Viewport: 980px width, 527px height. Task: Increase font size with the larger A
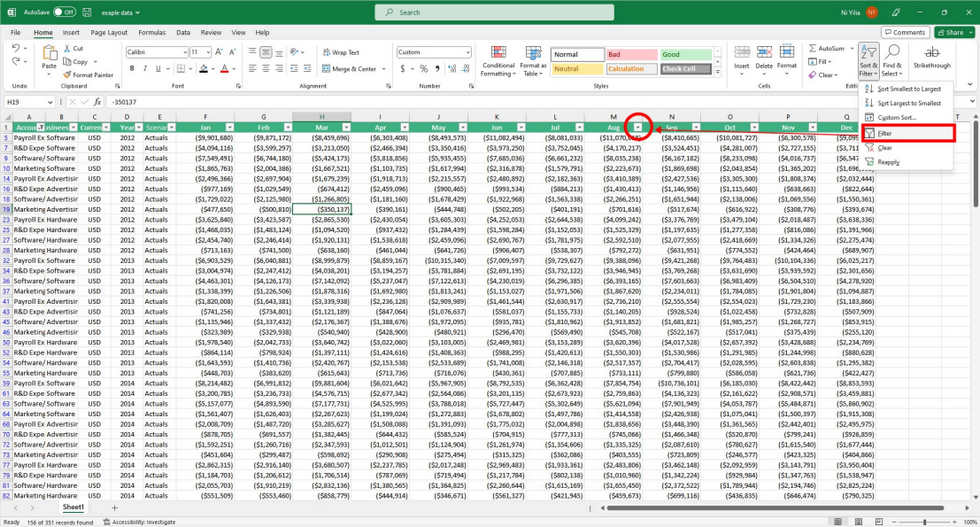[x=220, y=52]
